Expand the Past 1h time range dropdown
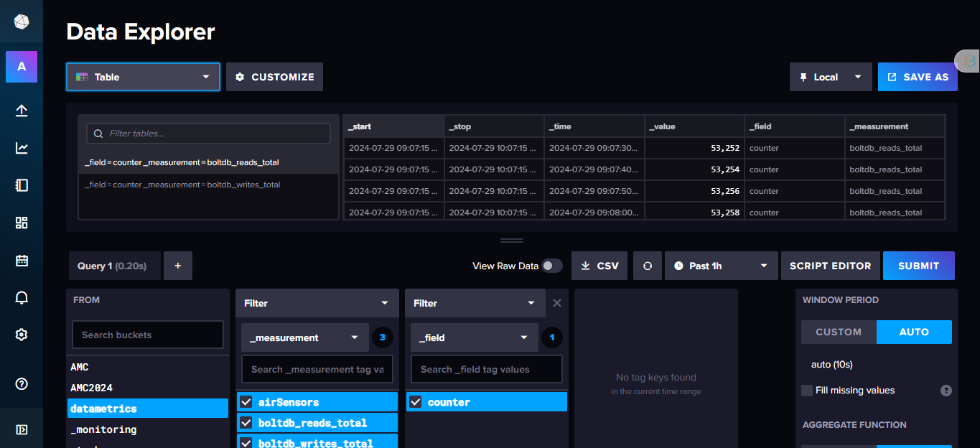This screenshot has height=448, width=980. [721, 266]
